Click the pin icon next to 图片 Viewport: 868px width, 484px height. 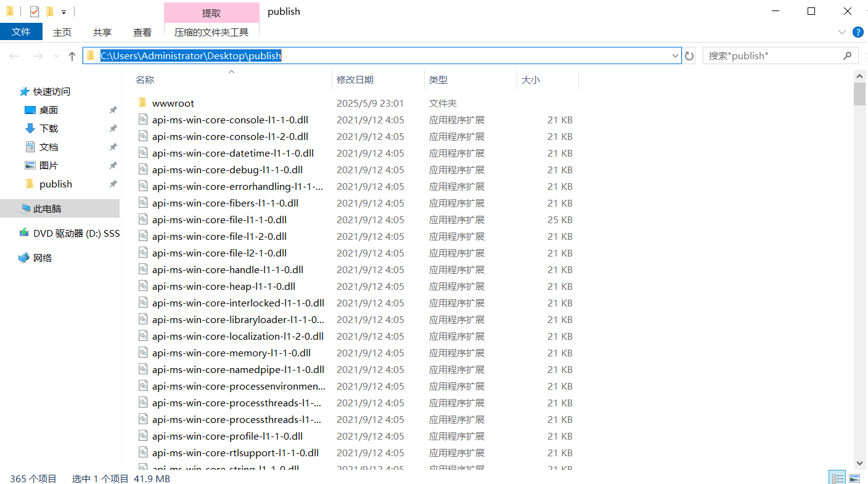click(x=113, y=165)
